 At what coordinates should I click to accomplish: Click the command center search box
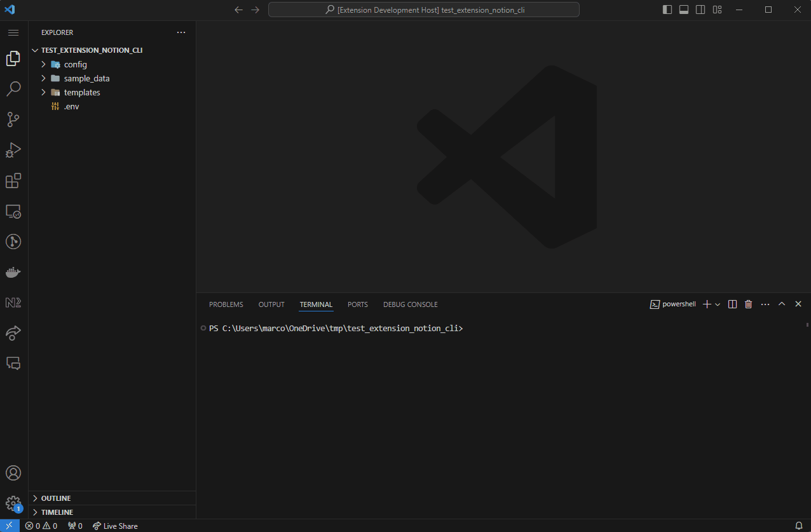[424, 10]
